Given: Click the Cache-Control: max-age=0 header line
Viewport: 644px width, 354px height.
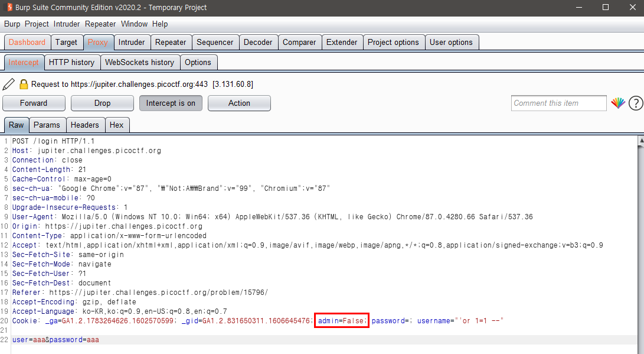Looking at the screenshot, I should point(61,179).
